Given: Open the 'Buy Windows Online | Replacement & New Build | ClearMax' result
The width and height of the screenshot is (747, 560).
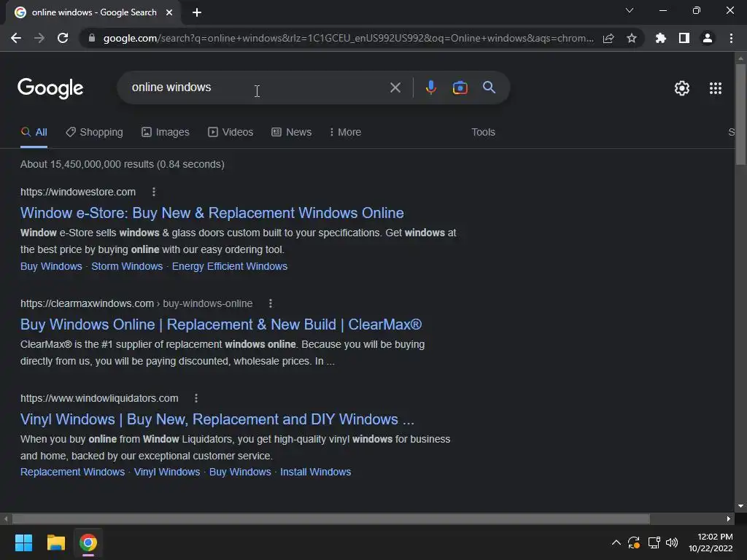Looking at the screenshot, I should [221, 324].
